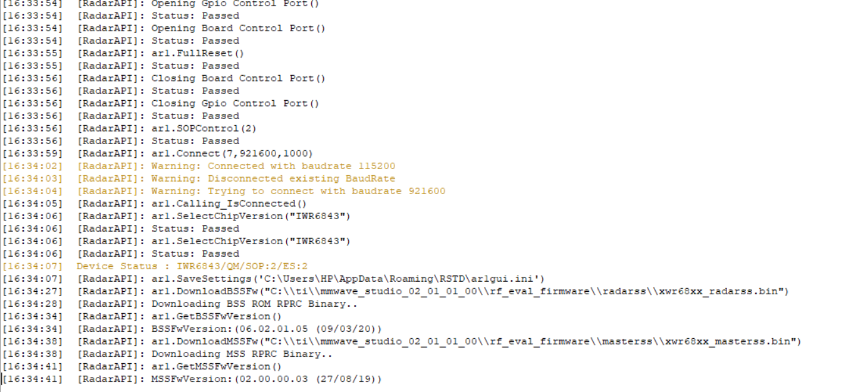Select warning Trying to connect 921600
868x392 pixels.
point(224,191)
